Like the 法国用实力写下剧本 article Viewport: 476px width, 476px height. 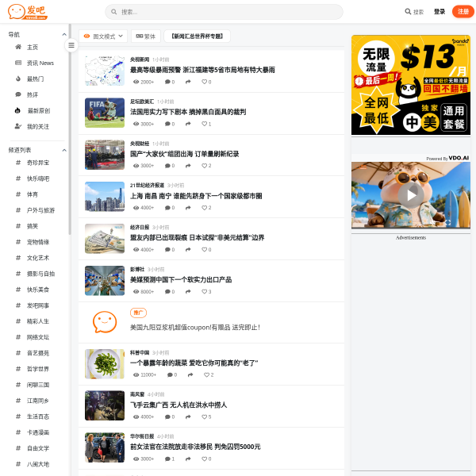(x=205, y=124)
